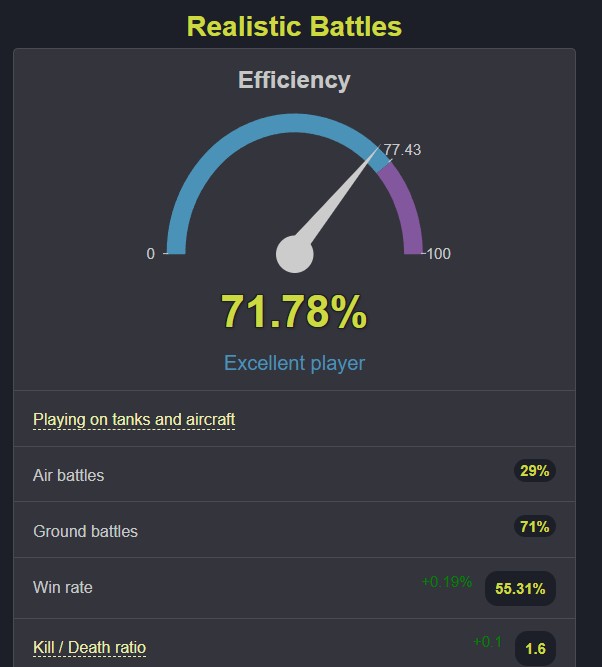
Task: Open the "Playing on tanks and aircraft" tooltip link
Action: 134,419
